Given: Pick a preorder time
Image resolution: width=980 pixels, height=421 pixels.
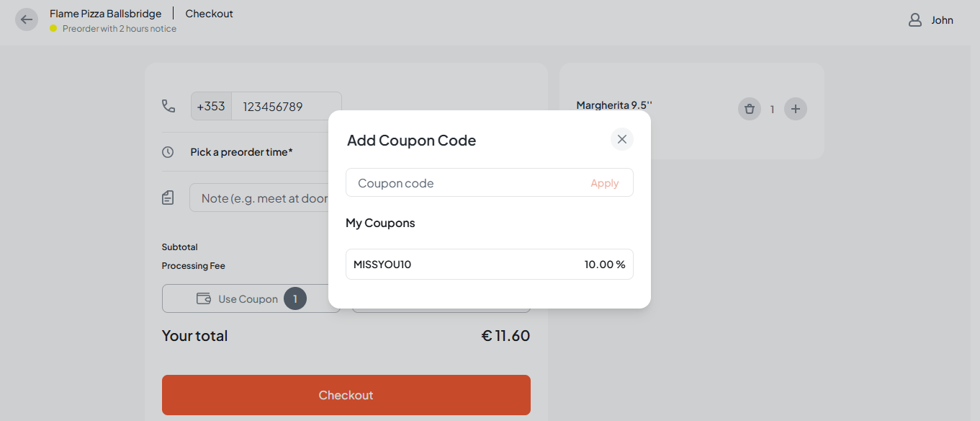Looking at the screenshot, I should point(241,152).
